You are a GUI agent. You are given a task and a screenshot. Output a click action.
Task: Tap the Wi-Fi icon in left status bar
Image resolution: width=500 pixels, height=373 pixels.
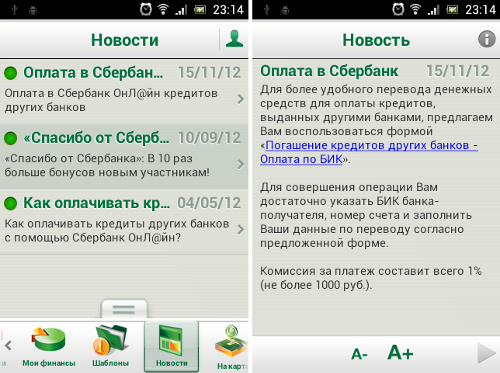coord(163,9)
